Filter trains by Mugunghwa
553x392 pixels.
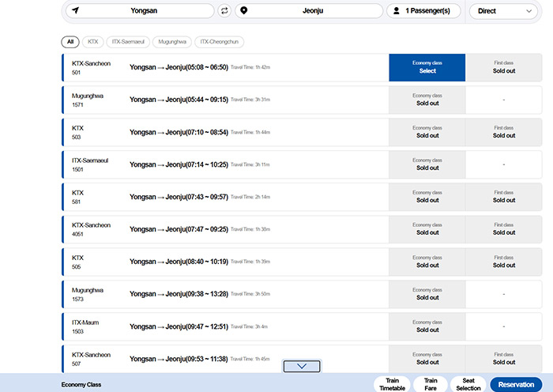point(172,42)
